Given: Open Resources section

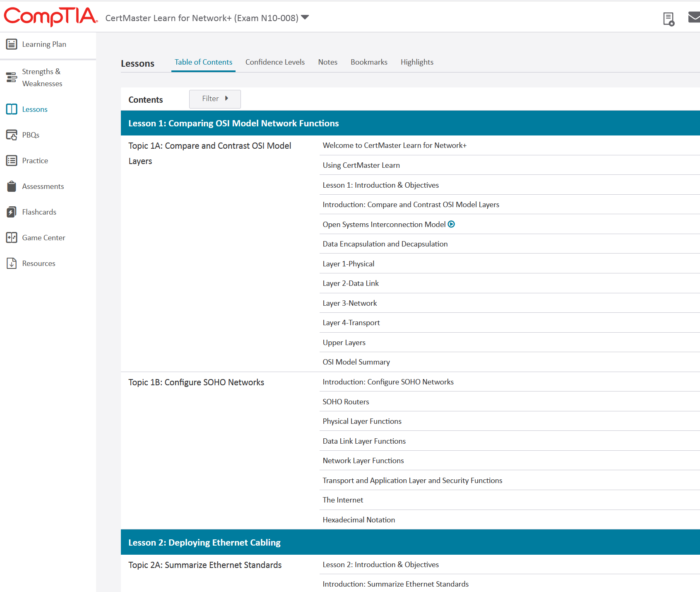Looking at the screenshot, I should [x=38, y=263].
